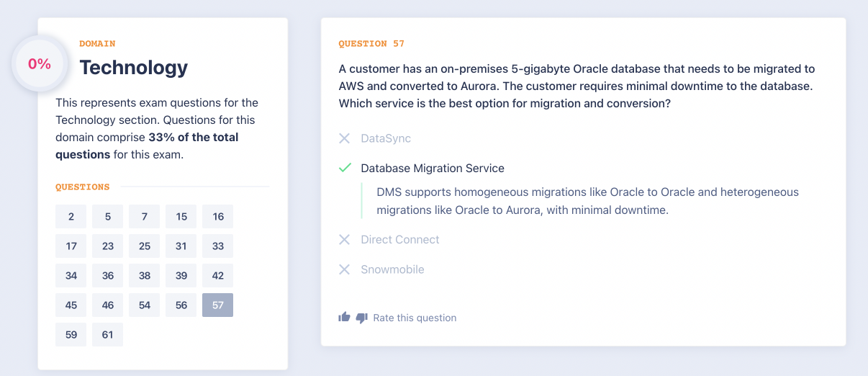The width and height of the screenshot is (868, 376).
Task: Open question 2 in the question grid
Action: (x=71, y=216)
